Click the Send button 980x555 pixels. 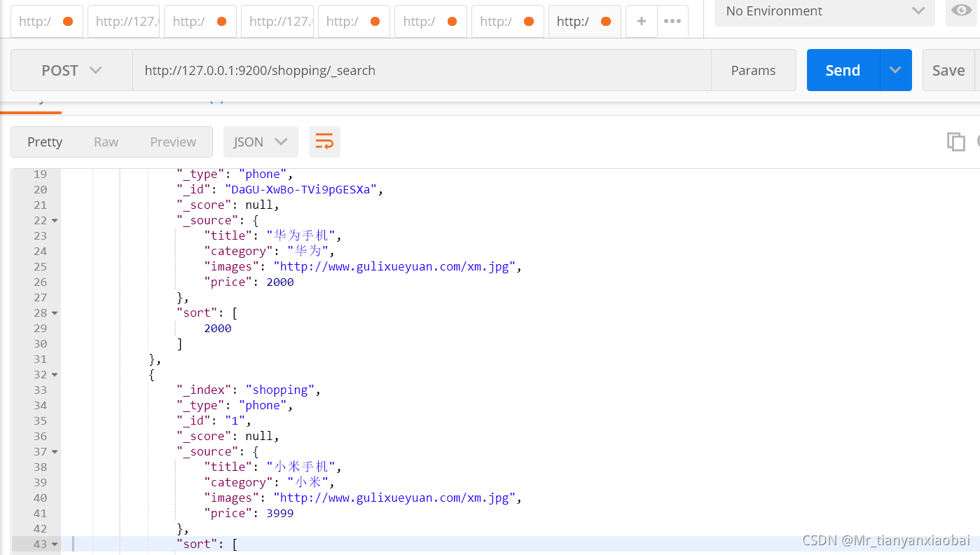[x=843, y=70]
